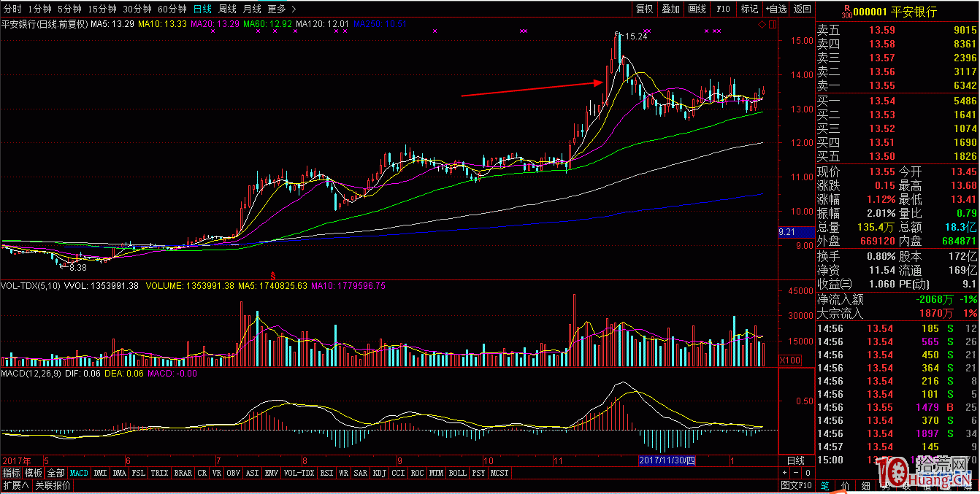This screenshot has width=980, height=494.
Task: Switch to 60分钟 period
Action: click(x=172, y=9)
